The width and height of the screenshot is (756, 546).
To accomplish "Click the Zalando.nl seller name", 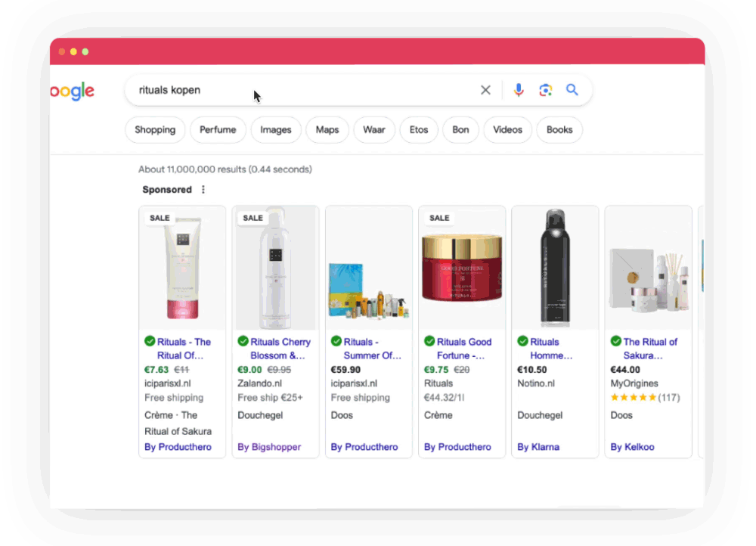I will click(x=260, y=383).
